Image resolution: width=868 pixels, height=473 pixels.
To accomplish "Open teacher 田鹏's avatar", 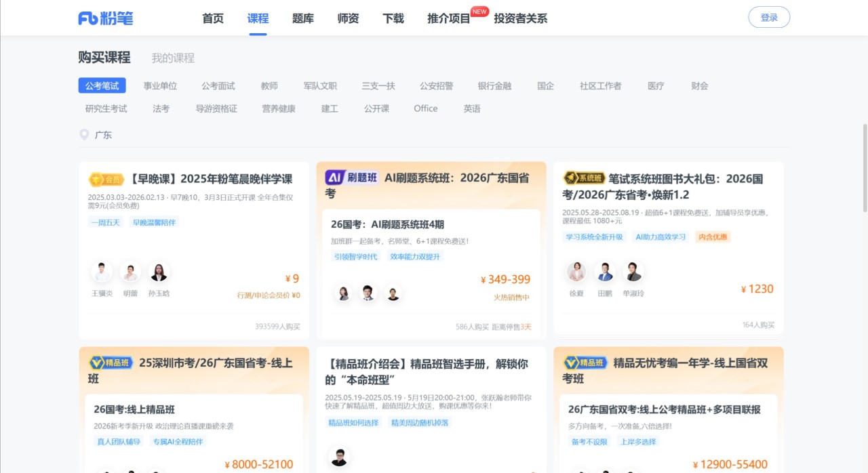I will coord(605,272).
